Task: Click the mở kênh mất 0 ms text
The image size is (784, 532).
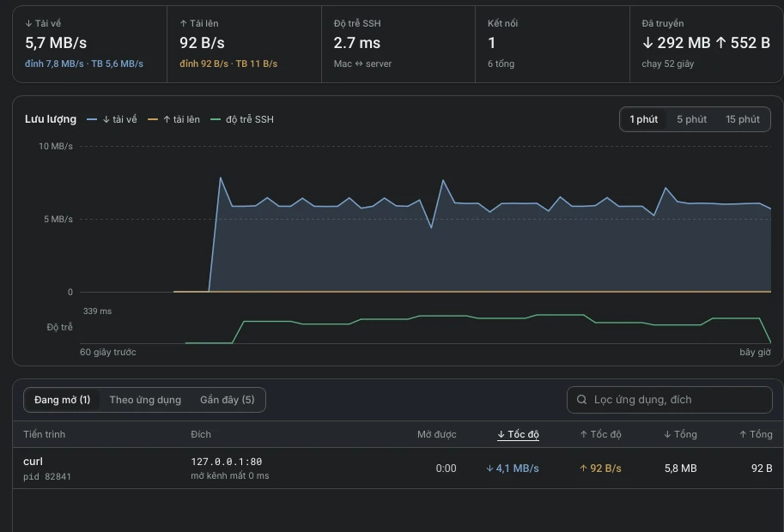Action: pyautogui.click(x=230, y=476)
